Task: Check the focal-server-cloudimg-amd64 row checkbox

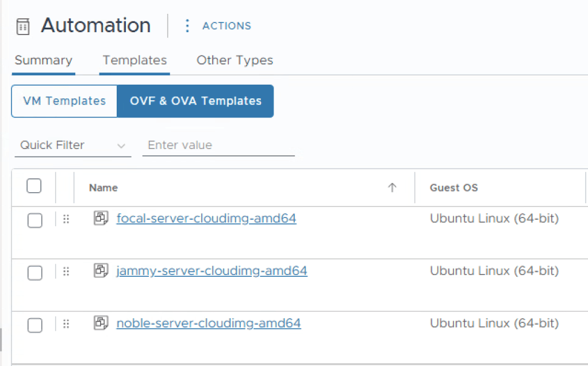Action: pos(35,220)
